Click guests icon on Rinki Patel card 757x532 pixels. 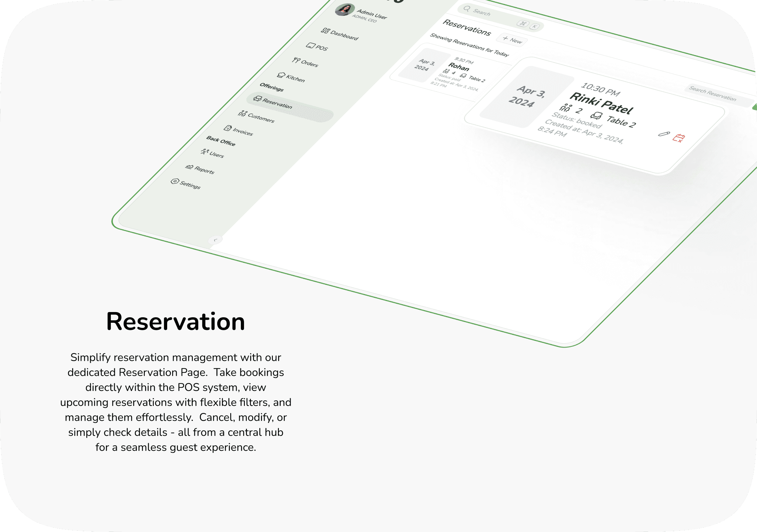coord(565,107)
